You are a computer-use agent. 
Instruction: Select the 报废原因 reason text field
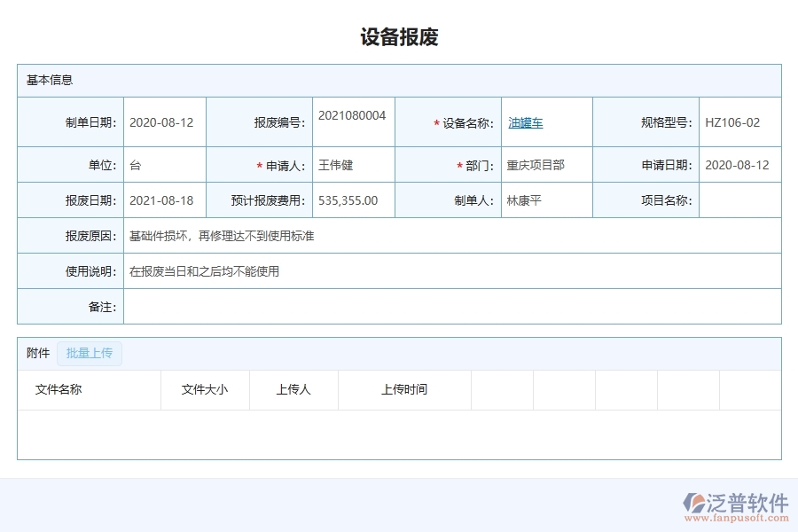pyautogui.click(x=222, y=235)
